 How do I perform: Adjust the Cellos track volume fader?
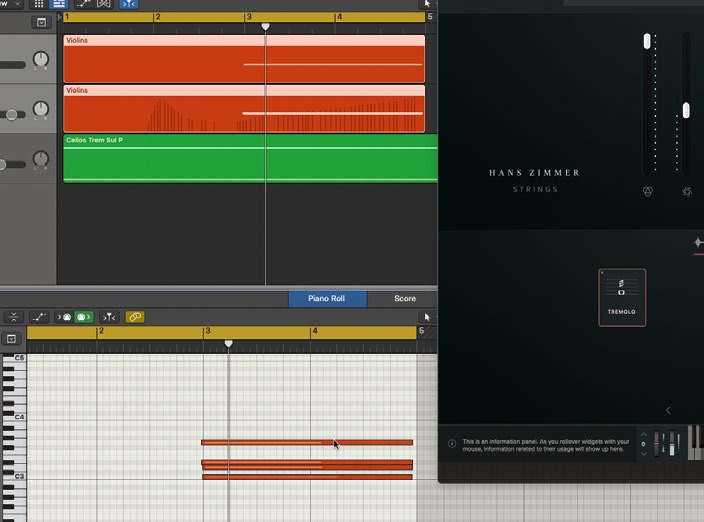click(x=3, y=165)
